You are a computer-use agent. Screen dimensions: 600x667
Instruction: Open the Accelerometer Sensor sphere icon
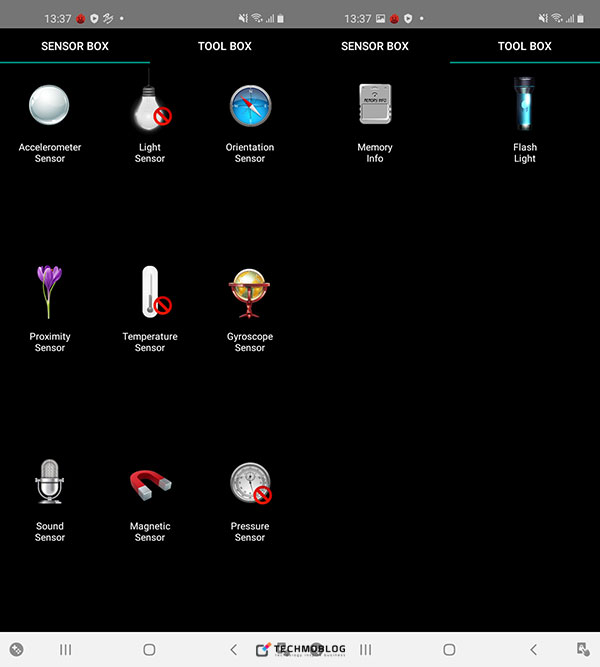coord(49,105)
